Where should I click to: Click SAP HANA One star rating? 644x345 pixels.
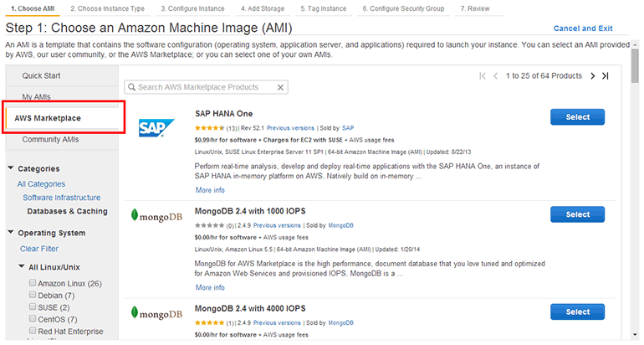210,128
